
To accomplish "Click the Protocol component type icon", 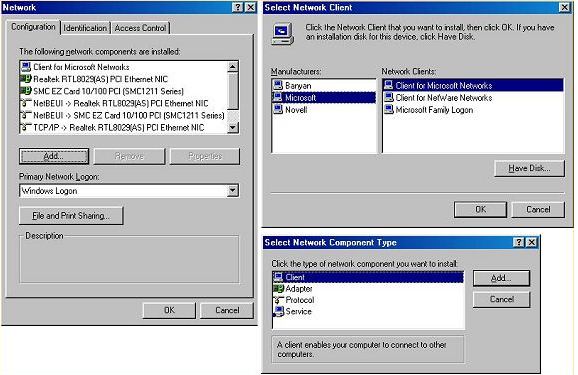I will click(x=279, y=300).
